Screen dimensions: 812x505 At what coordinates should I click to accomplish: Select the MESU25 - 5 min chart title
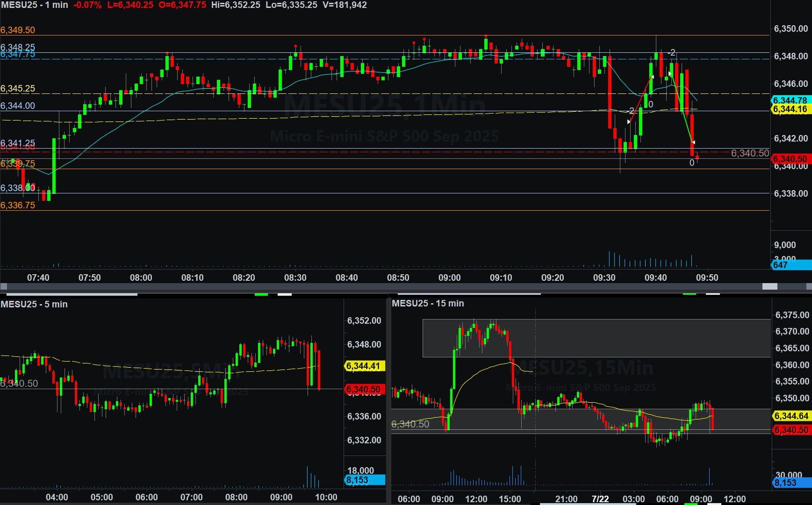(34, 304)
